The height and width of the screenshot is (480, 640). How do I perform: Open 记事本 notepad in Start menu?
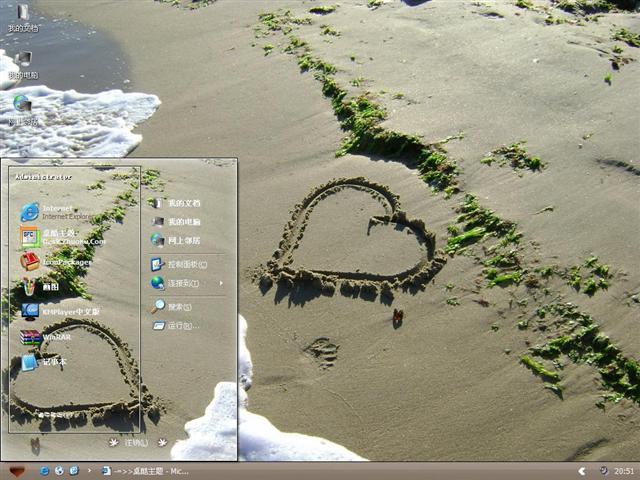point(43,362)
